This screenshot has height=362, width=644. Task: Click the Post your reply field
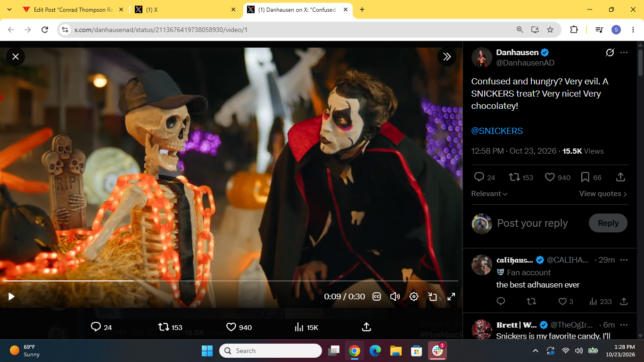click(533, 223)
